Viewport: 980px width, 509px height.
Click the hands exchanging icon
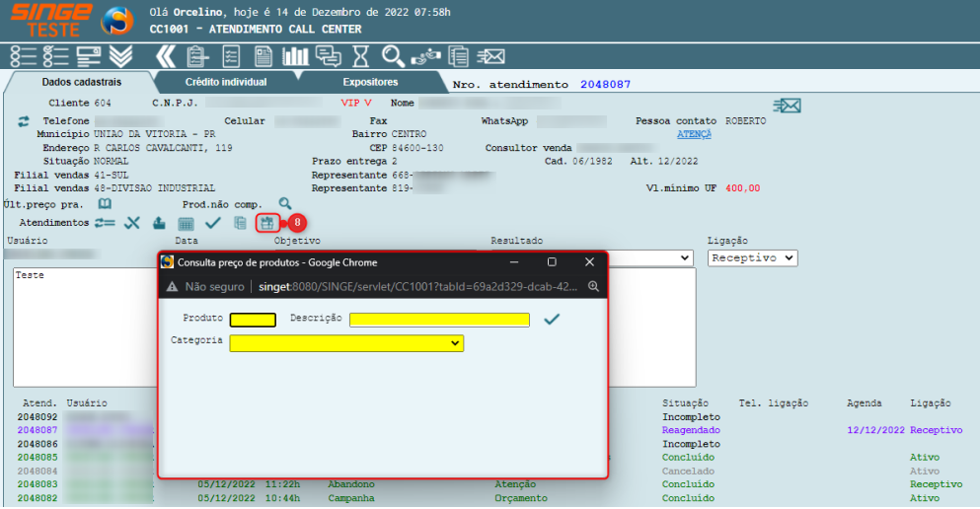(425, 57)
